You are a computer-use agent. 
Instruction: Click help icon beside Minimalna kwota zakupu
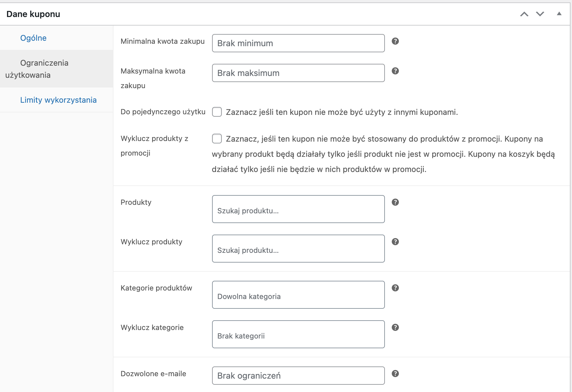tap(395, 41)
